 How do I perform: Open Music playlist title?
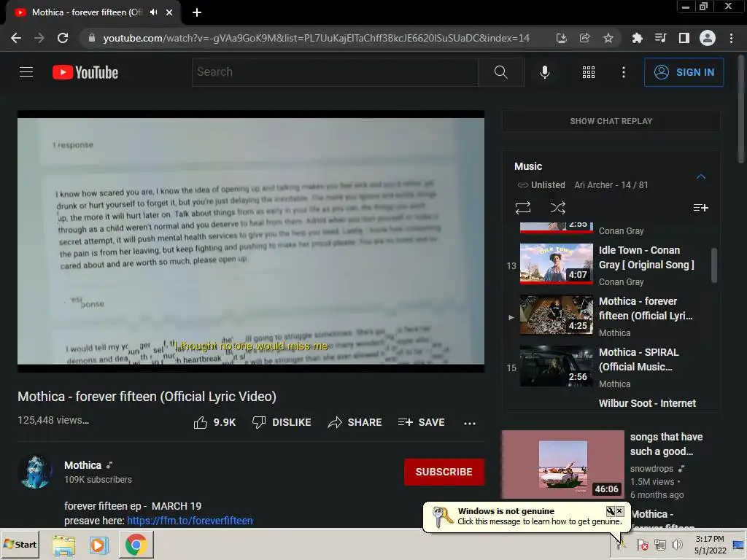pos(528,166)
